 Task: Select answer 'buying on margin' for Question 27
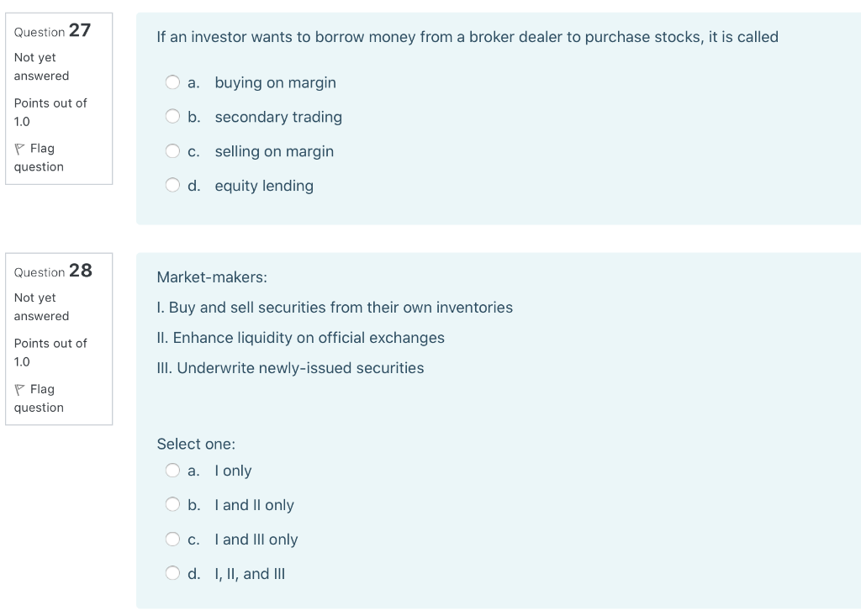click(172, 82)
